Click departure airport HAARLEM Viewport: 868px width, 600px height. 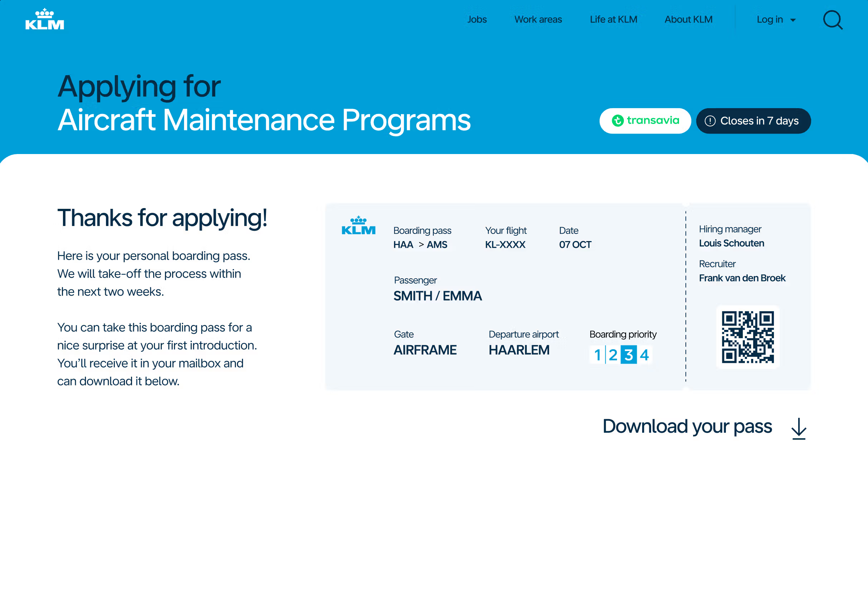click(x=519, y=350)
